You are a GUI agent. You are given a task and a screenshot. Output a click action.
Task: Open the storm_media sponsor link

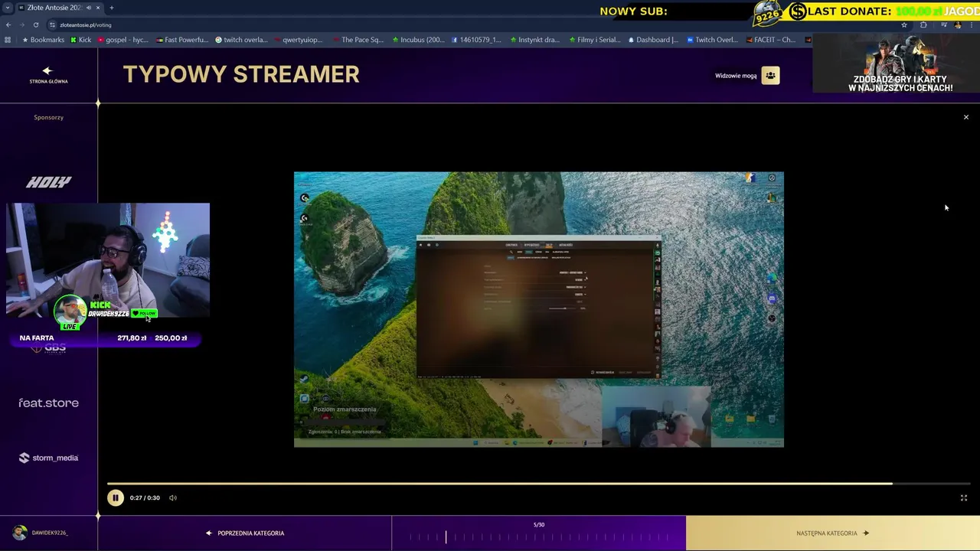coord(48,458)
